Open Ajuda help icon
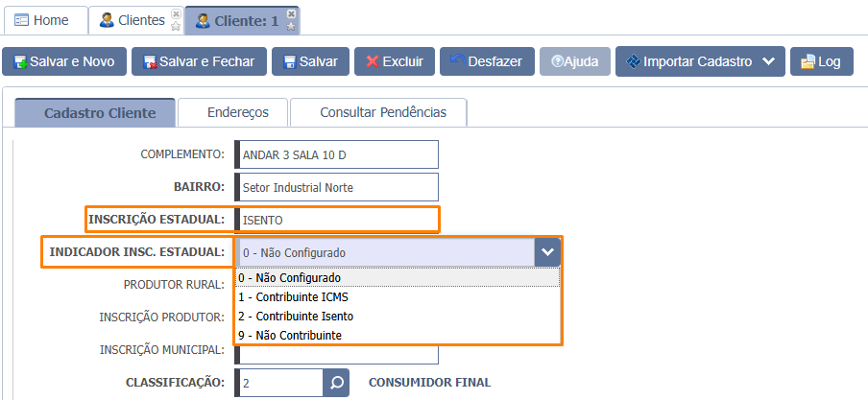Screen dimensions: 868x400 coord(557,61)
